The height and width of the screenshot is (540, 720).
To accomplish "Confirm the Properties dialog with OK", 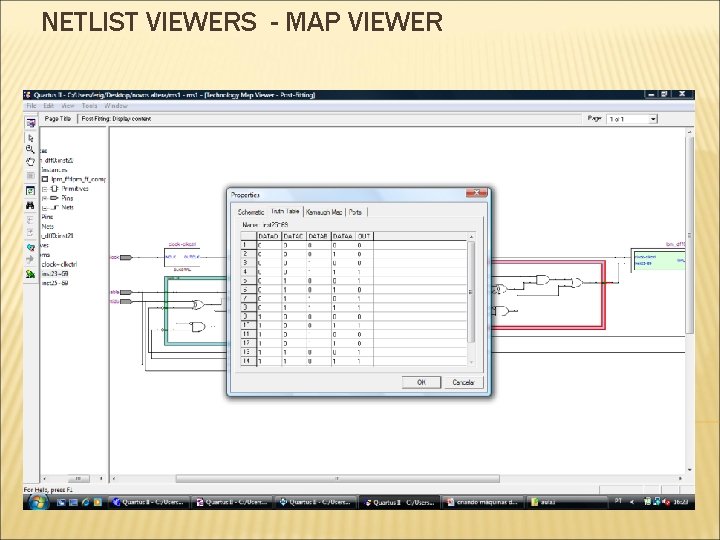I will click(421, 382).
